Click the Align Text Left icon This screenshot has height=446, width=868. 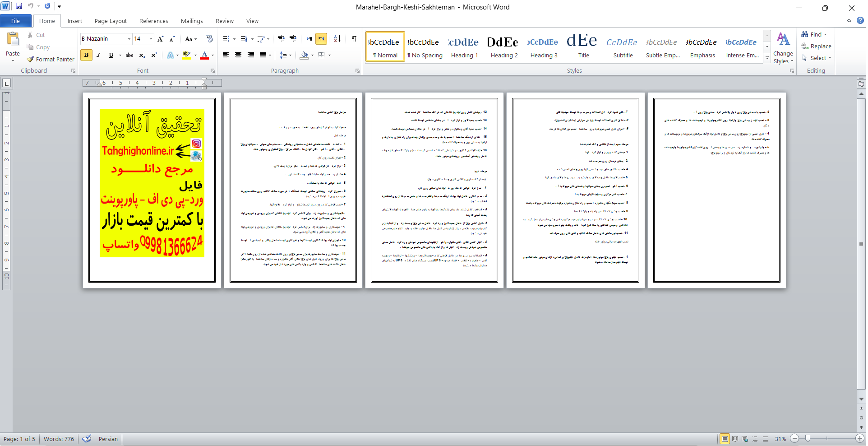pyautogui.click(x=226, y=55)
